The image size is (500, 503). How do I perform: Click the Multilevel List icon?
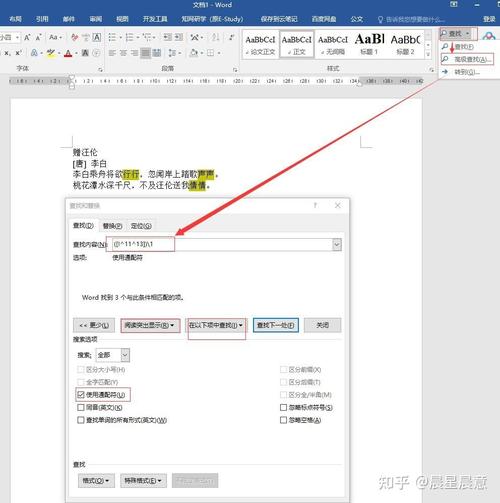[x=147, y=37]
